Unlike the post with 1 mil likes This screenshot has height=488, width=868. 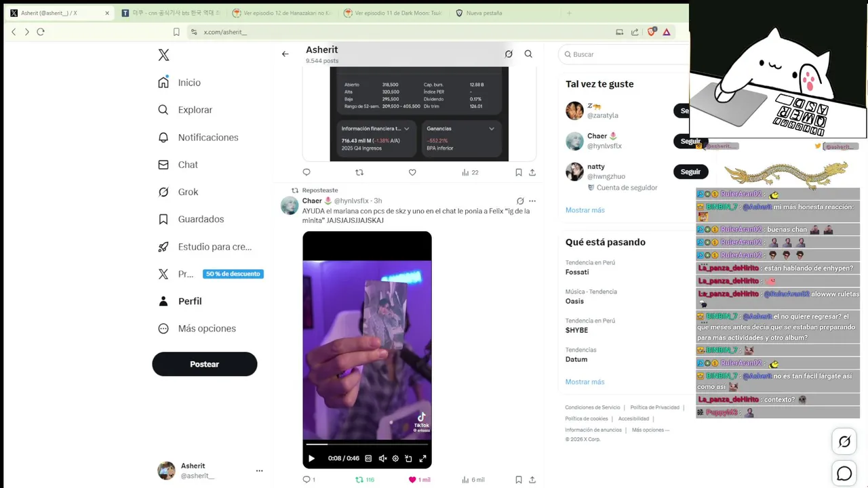[x=419, y=479]
